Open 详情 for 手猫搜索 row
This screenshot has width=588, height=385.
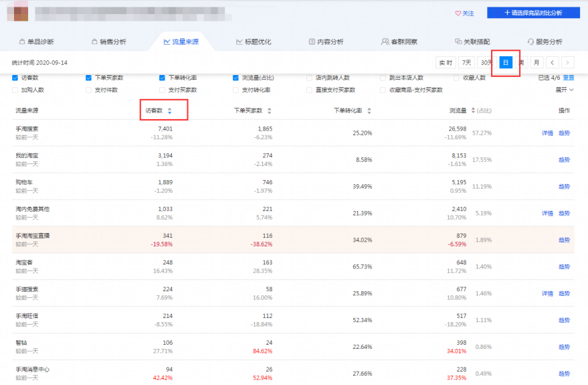(547, 293)
